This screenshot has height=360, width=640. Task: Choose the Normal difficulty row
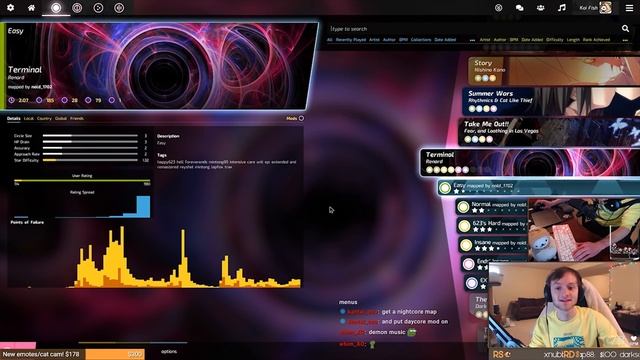coord(492,207)
